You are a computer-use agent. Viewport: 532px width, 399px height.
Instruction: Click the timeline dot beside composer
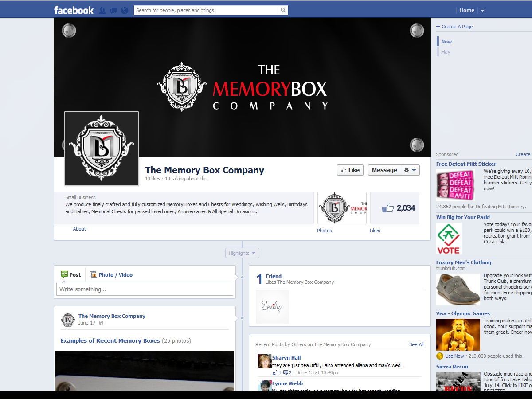point(242,278)
